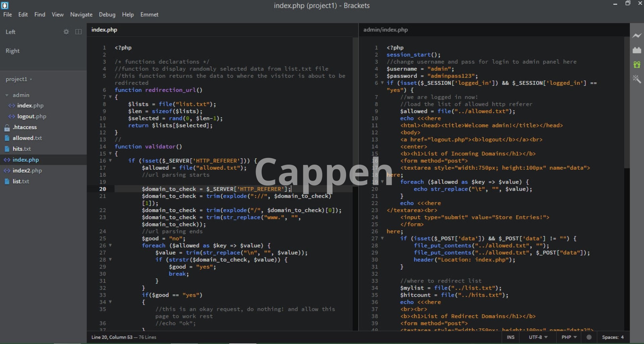Toggle the INS insert mode indicator
Viewport: 644px width, 344px height.
[511, 337]
